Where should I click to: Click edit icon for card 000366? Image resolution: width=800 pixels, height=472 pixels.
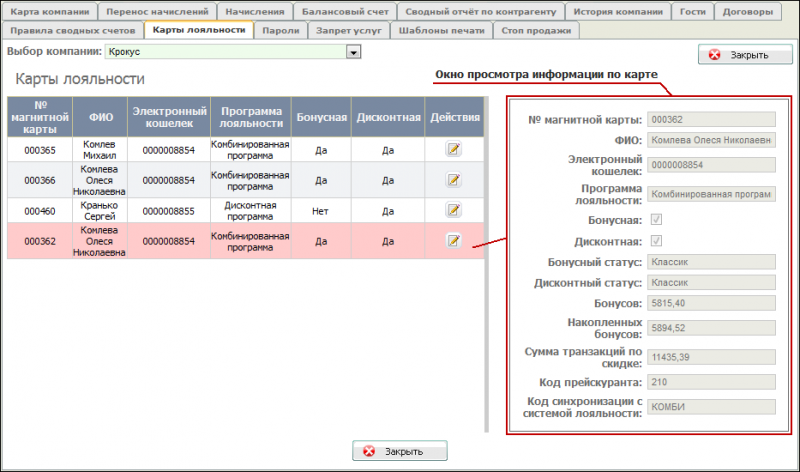click(x=453, y=180)
